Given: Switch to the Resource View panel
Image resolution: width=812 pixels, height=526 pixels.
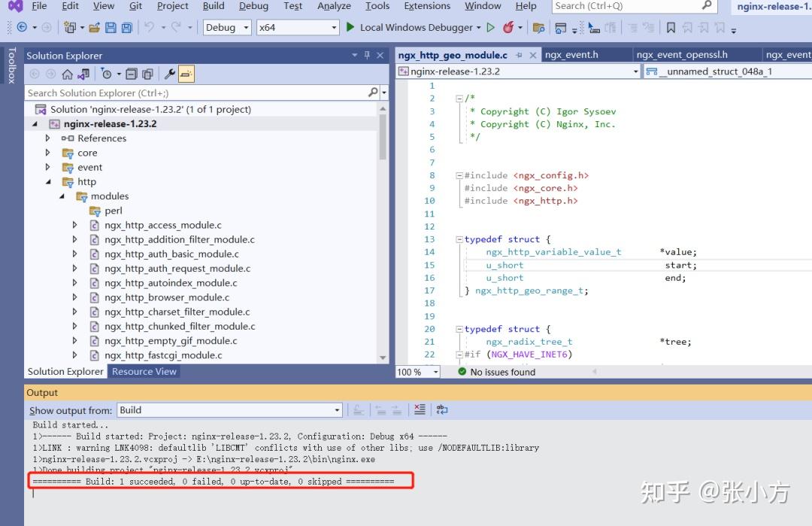Looking at the screenshot, I should click(144, 371).
